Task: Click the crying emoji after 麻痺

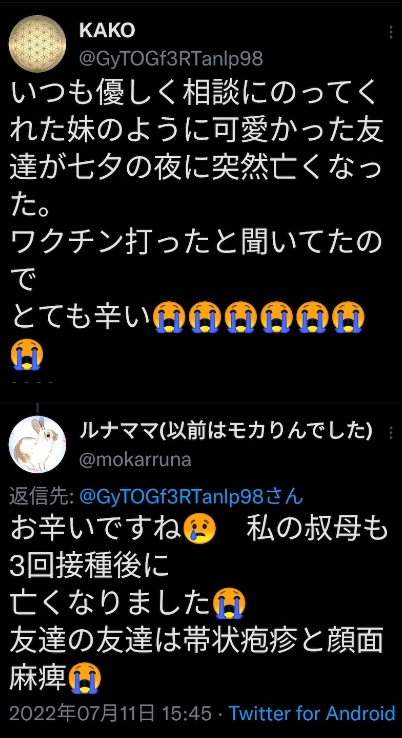Action: [x=84, y=678]
